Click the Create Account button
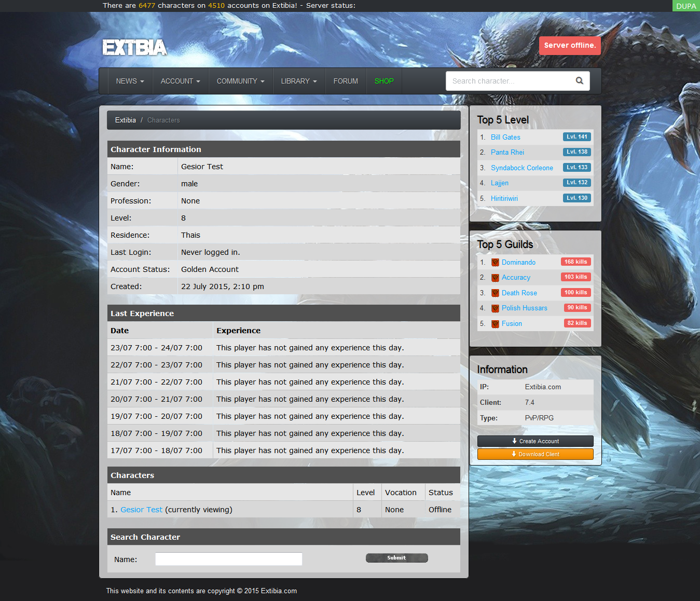 pyautogui.click(x=536, y=441)
